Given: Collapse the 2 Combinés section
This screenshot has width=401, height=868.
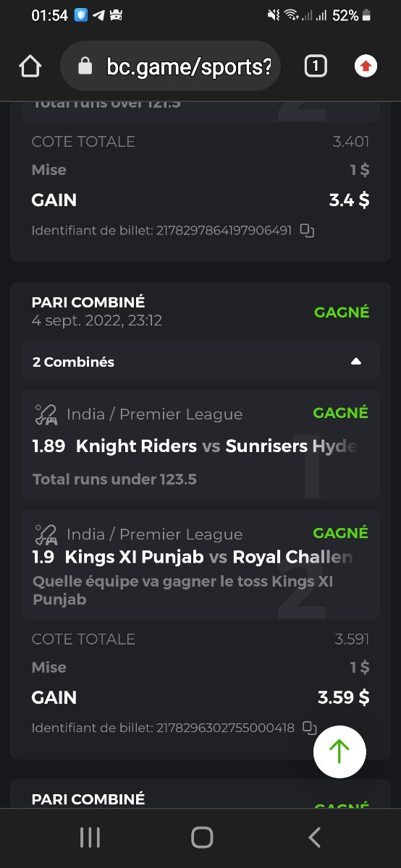Looking at the screenshot, I should (355, 362).
